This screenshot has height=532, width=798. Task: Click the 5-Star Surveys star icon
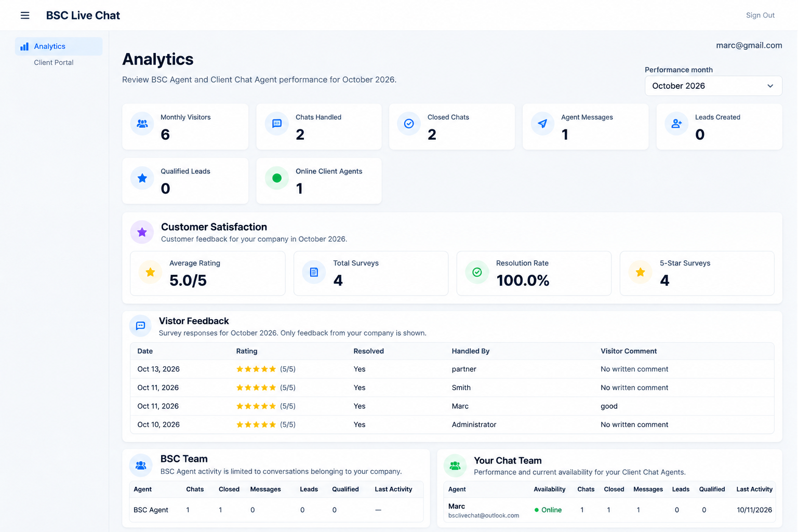pyautogui.click(x=641, y=272)
